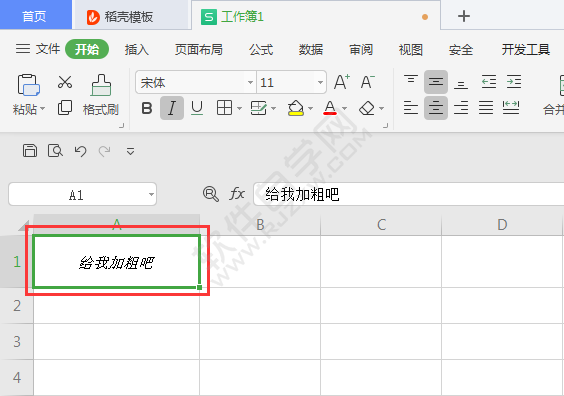Click the Copy icon
This screenshot has height=396, width=564.
tap(65, 108)
